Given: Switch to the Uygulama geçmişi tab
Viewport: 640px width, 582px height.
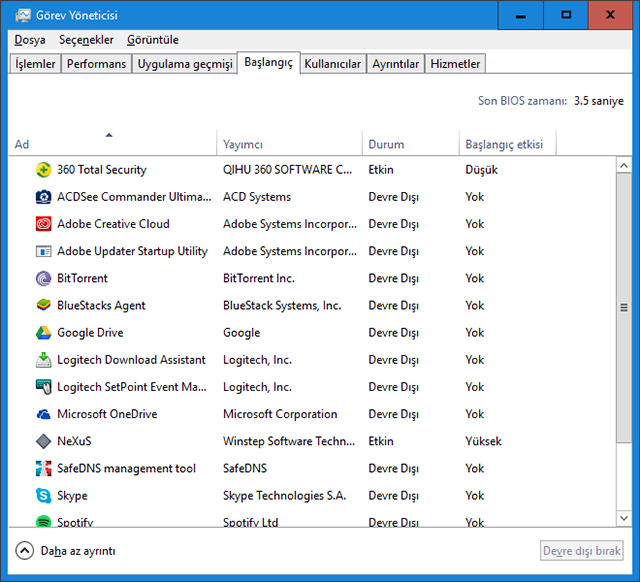Looking at the screenshot, I should pos(184,64).
